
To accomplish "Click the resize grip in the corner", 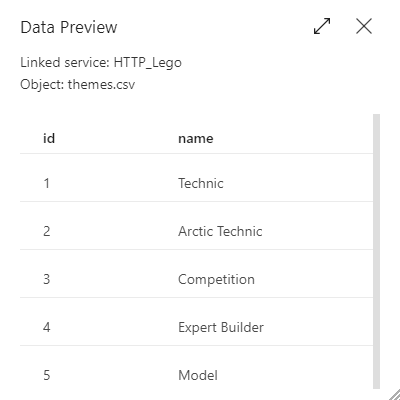I will 394,394.
